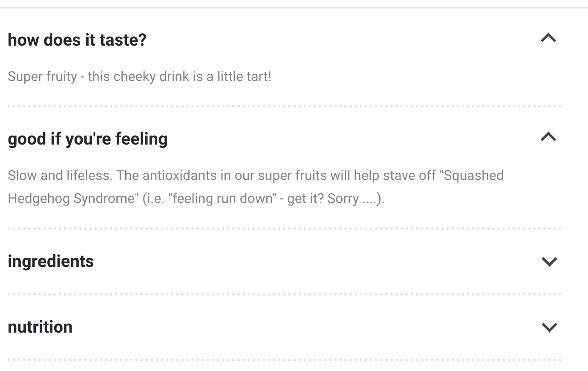Open the "nutrition" accordion heading

point(40,327)
